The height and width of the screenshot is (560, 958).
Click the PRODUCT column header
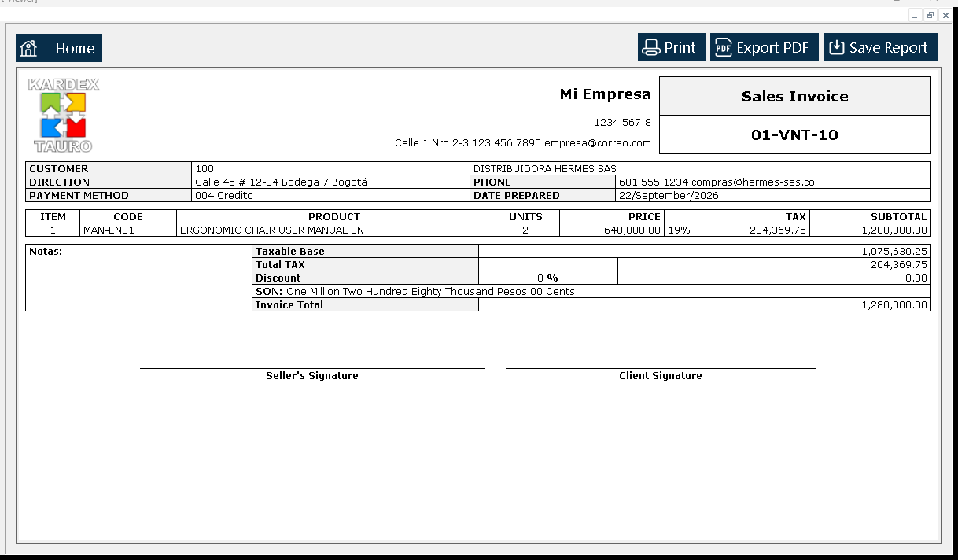click(334, 216)
